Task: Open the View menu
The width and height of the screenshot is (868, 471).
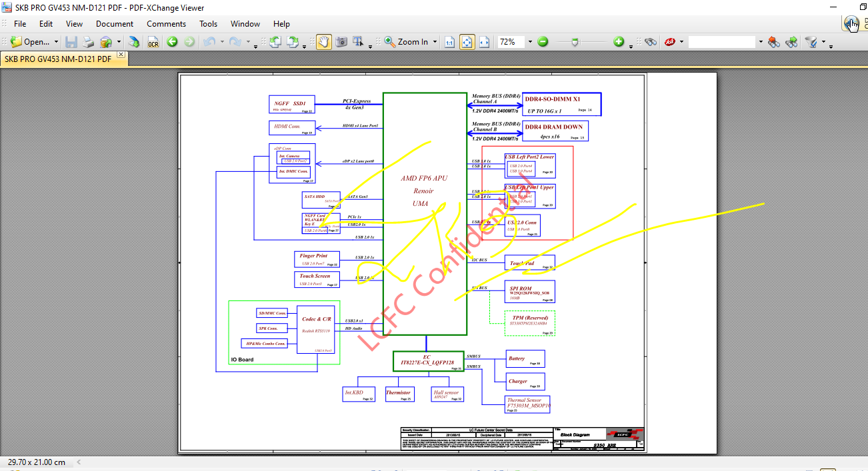Action: [74, 23]
